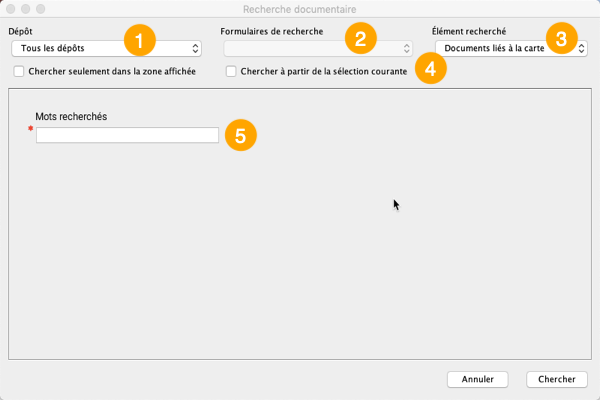Click the orange number 4 badge

click(x=430, y=70)
